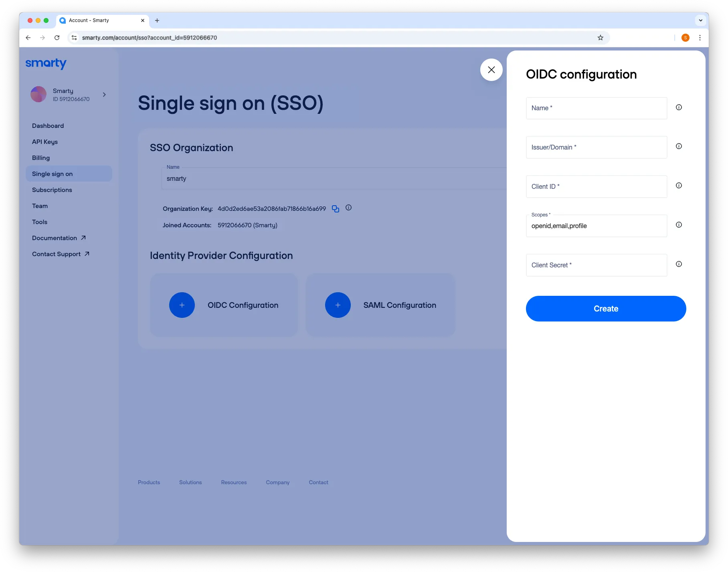Reload the current page
Image resolution: width=728 pixels, height=572 pixels.
(x=57, y=38)
